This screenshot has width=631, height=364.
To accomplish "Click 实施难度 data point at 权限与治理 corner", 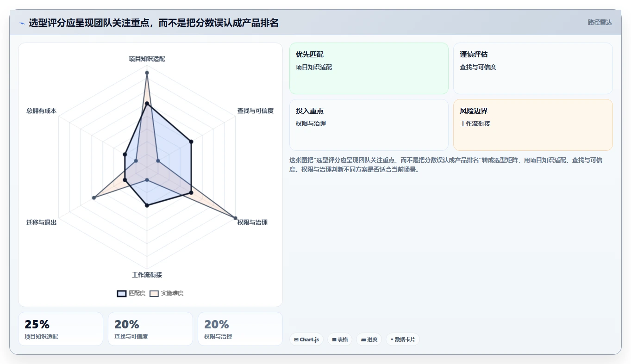I will pyautogui.click(x=235, y=218).
